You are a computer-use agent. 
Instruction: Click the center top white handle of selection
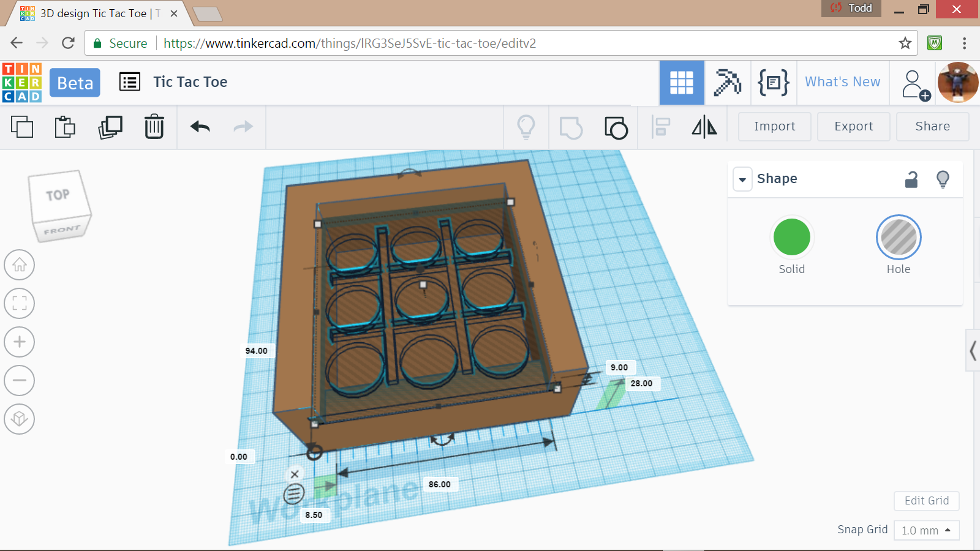pyautogui.click(x=423, y=285)
